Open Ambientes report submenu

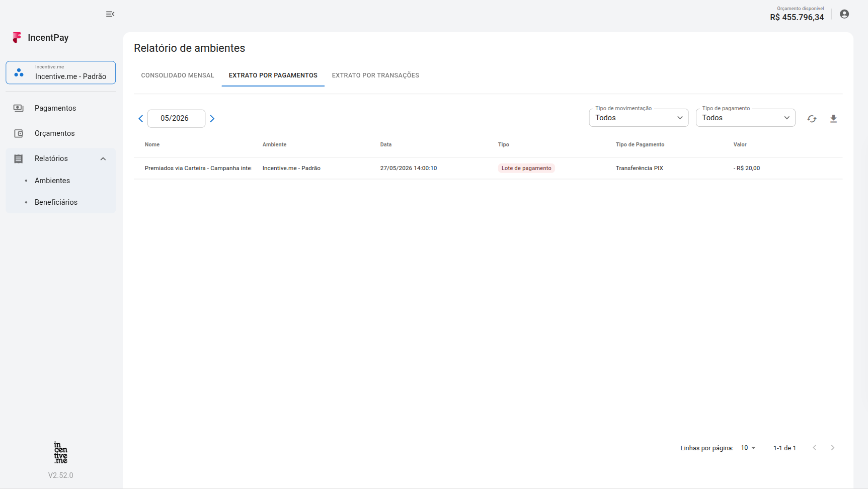52,181
